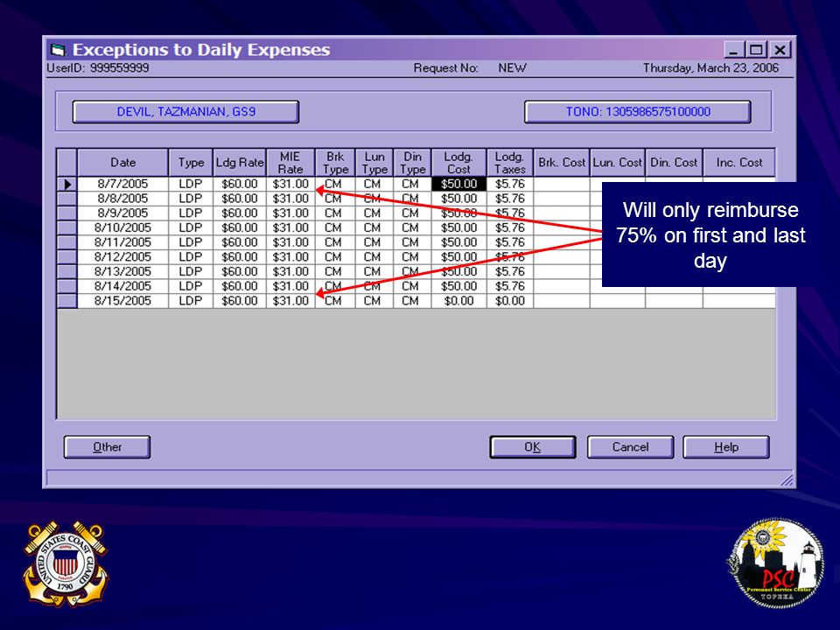This screenshot has height=630, width=840.
Task: Click highlighted $50.00 Lodg. Cost for 8/7/2005
Action: tap(459, 184)
